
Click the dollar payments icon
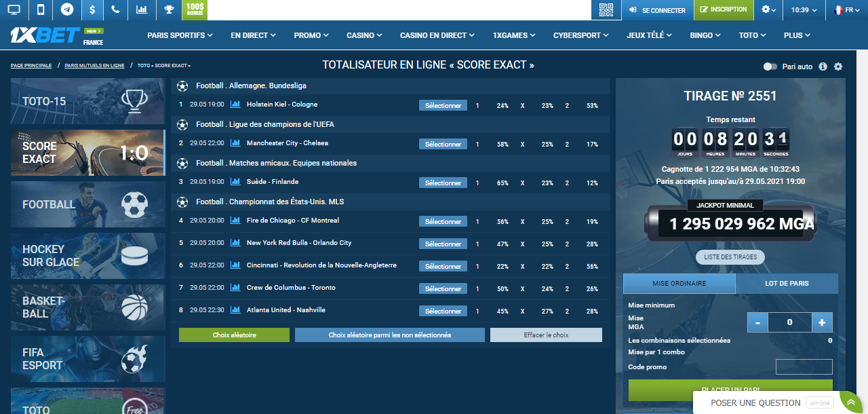92,10
